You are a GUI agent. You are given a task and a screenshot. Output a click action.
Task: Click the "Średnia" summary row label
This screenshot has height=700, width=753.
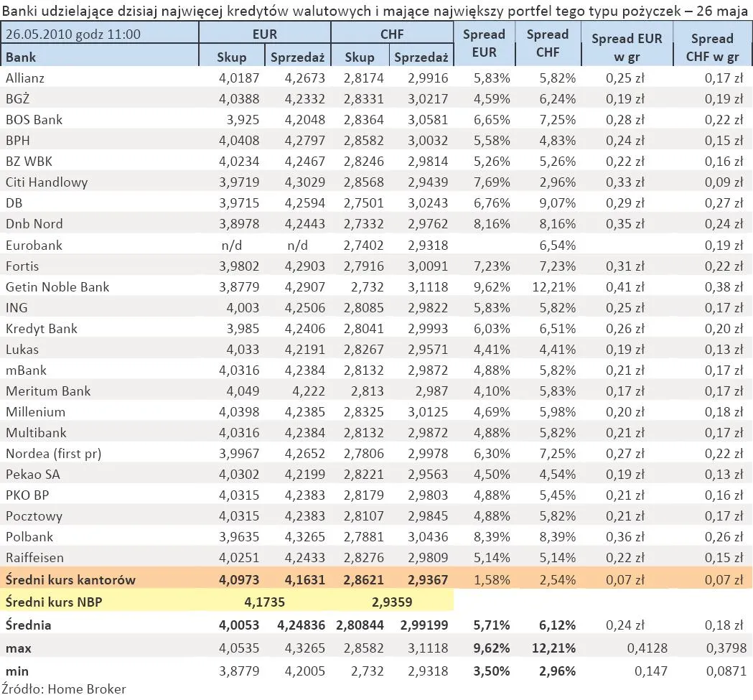pos(28,625)
